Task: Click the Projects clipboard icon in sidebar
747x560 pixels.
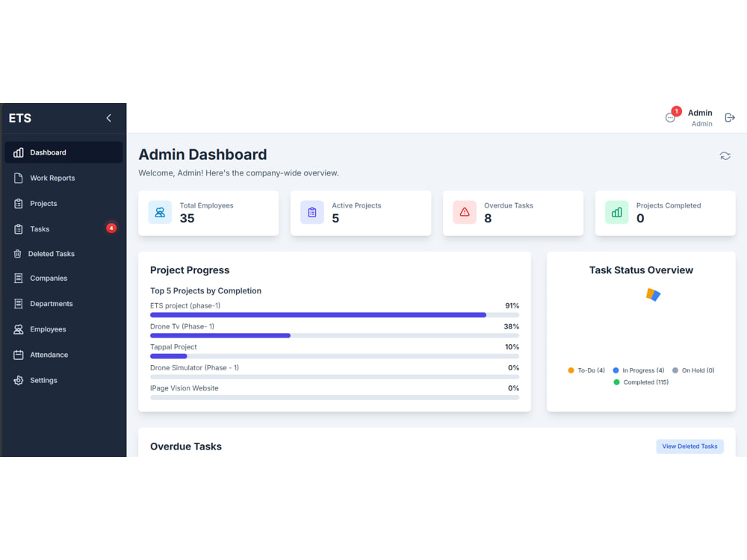Action: [x=18, y=203]
